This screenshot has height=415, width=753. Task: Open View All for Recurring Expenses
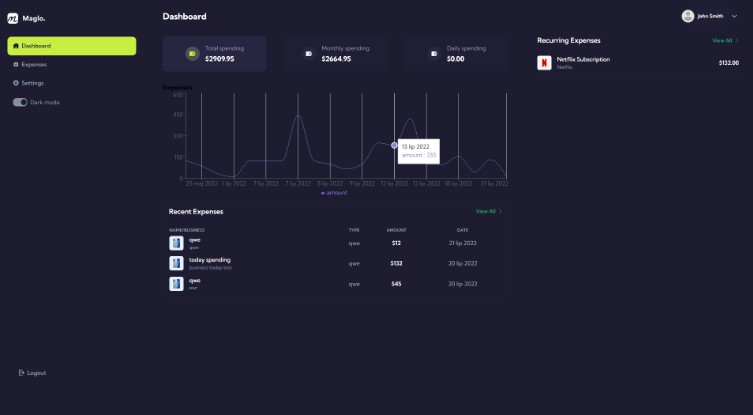724,41
